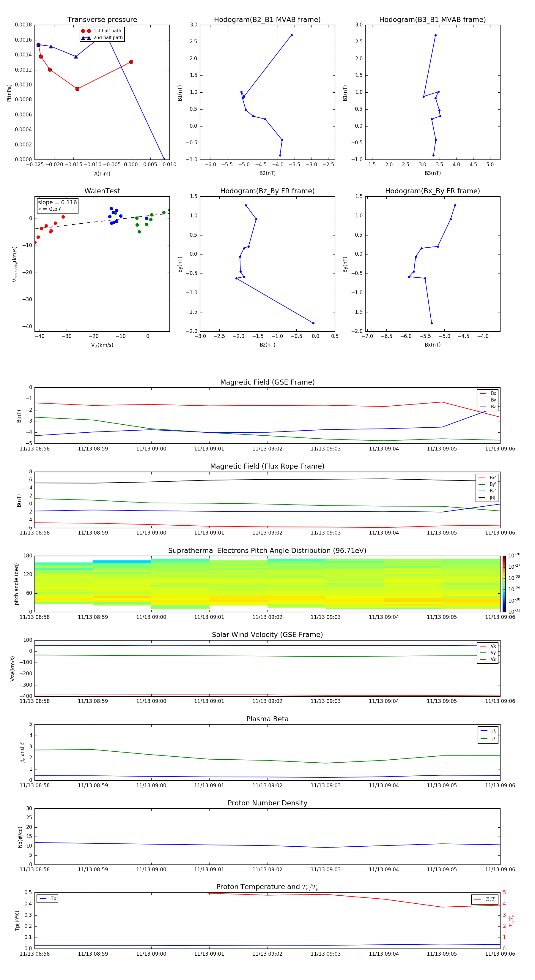Click the "Hodogram(B3_B1 MVAB frame)" title
This screenshot has height=980, width=535.
tap(432, 20)
